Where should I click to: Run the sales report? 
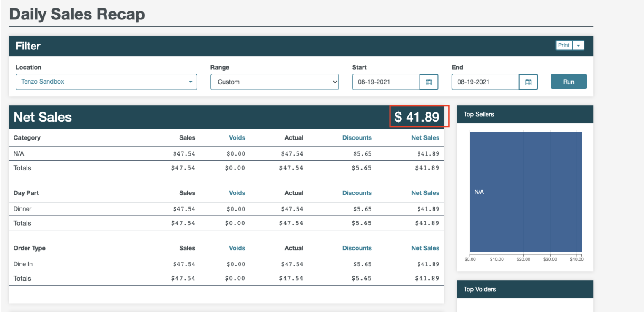pos(569,82)
